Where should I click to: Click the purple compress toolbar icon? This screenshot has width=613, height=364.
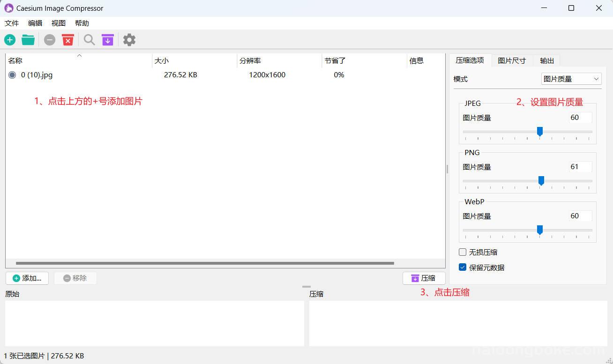tap(108, 40)
